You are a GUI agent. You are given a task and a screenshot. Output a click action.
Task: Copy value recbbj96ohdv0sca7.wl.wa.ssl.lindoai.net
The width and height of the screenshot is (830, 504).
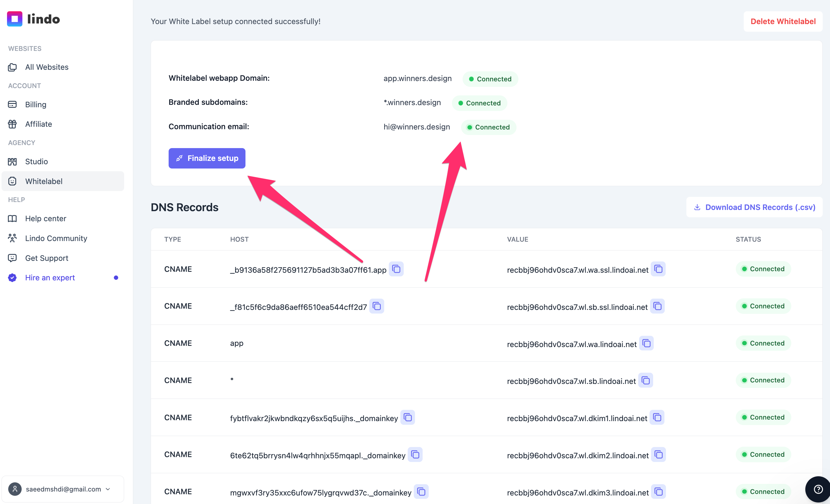[x=658, y=269]
